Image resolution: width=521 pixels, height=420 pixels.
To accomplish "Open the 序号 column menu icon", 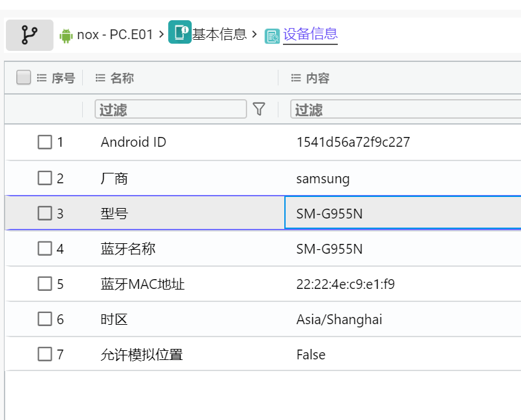I will tap(42, 78).
